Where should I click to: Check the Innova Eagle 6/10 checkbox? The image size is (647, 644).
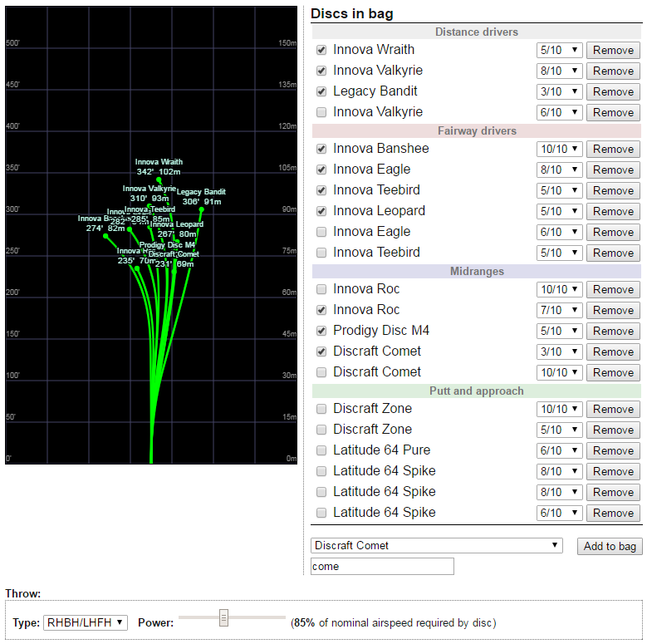tap(321, 232)
